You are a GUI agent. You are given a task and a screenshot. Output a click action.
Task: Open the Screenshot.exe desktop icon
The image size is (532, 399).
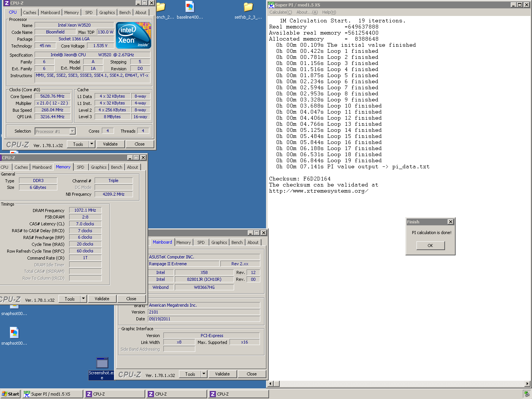[x=102, y=363]
